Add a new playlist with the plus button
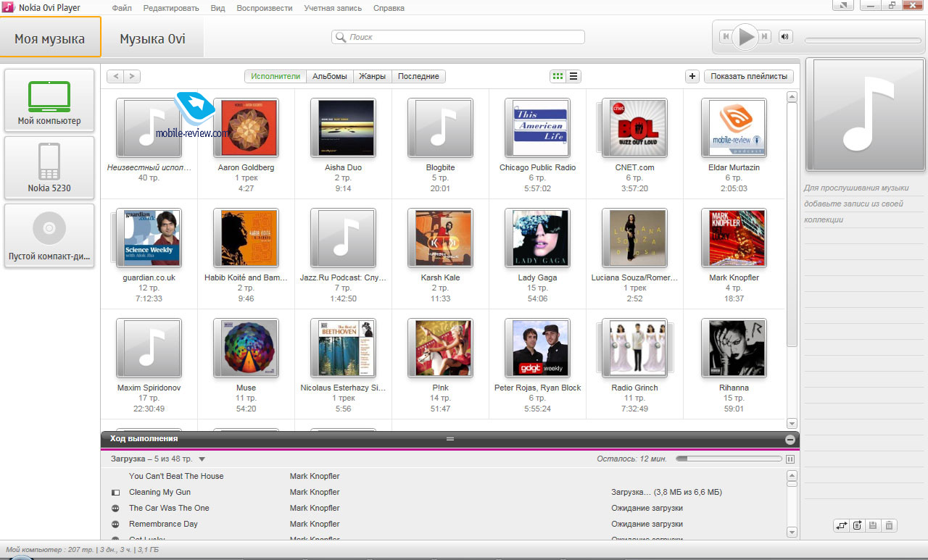The width and height of the screenshot is (928, 560). point(692,76)
